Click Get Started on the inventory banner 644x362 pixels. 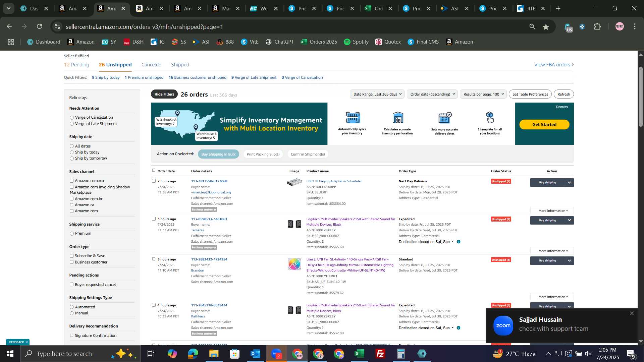(x=544, y=125)
